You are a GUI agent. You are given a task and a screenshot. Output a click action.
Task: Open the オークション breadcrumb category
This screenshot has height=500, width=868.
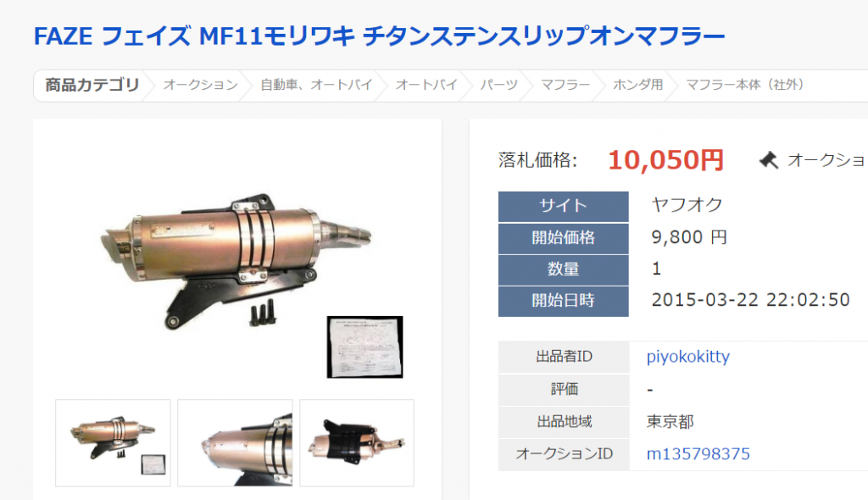point(200,85)
